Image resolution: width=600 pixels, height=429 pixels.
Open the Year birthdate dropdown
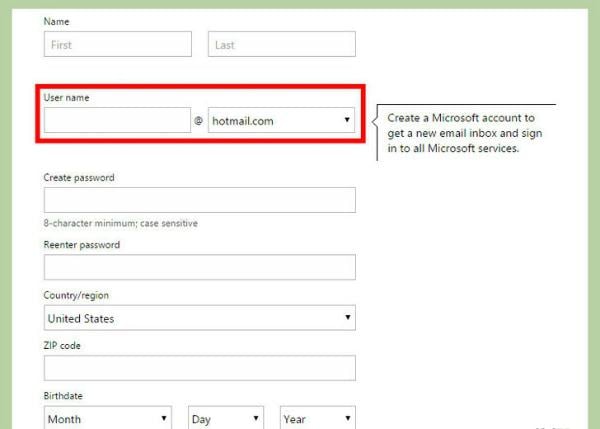click(318, 418)
